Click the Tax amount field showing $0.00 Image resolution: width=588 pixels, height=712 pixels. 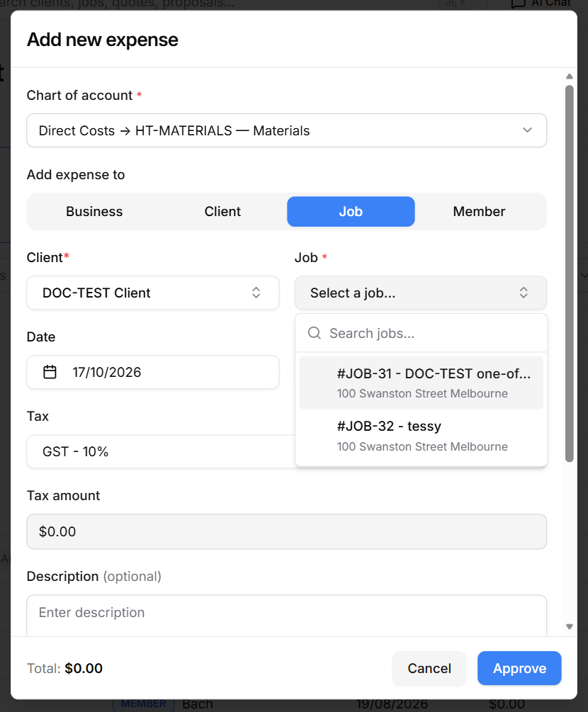[286, 532]
